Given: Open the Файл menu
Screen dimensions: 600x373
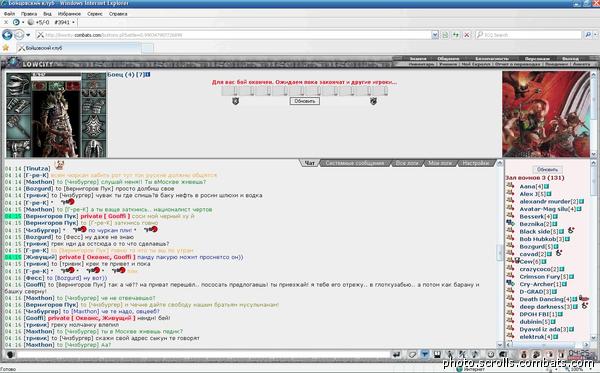Looking at the screenshot, I should [x=9, y=14].
